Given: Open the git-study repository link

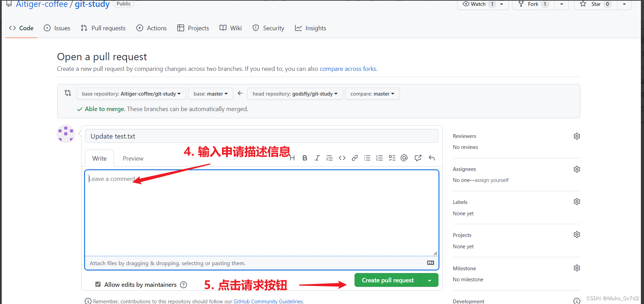Looking at the screenshot, I should 92,4.
